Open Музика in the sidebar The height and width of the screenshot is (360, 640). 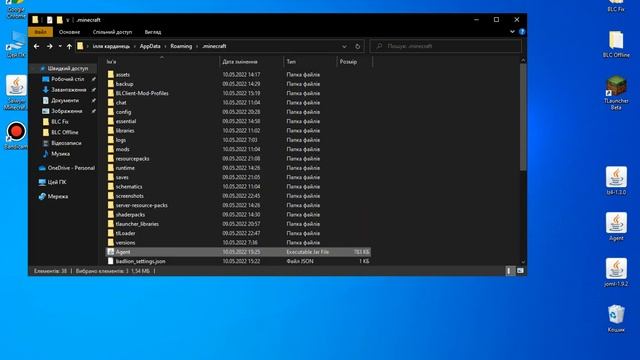click(60, 154)
